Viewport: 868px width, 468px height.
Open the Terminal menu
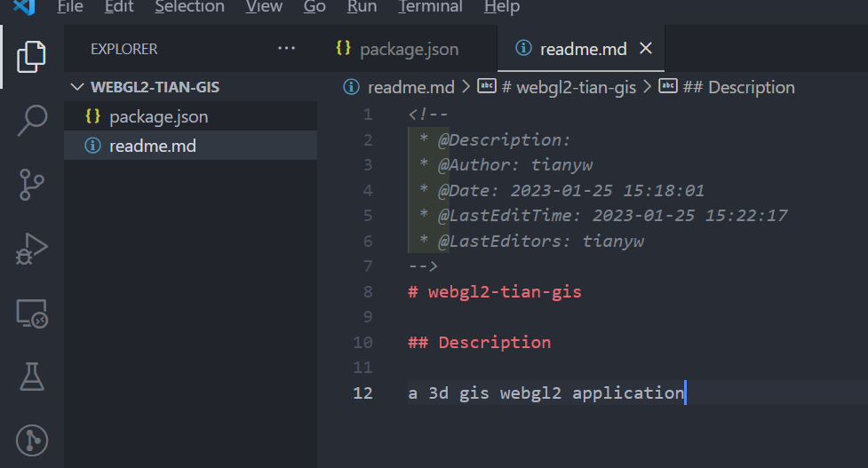tap(430, 6)
